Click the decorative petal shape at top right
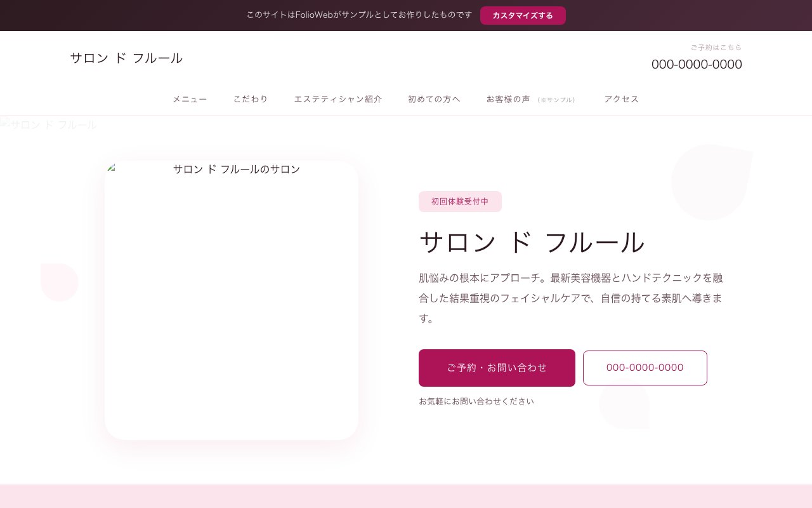812x508 pixels. [710, 182]
